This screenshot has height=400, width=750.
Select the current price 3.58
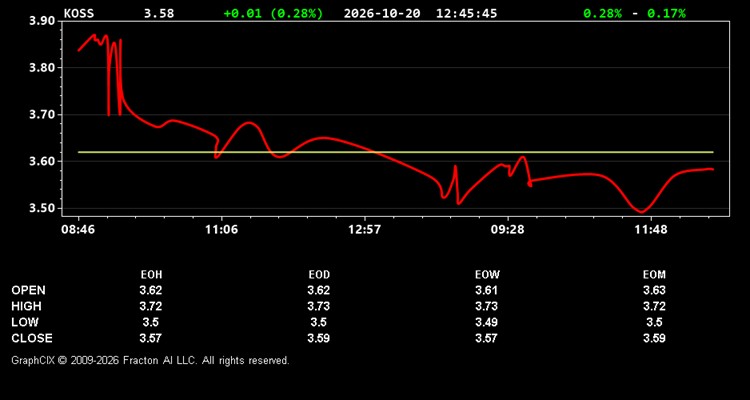pyautogui.click(x=159, y=13)
